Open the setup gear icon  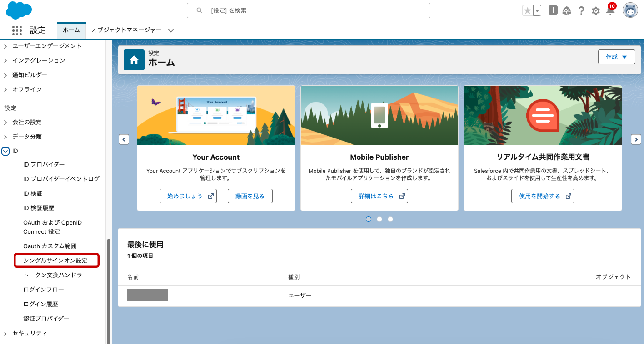(595, 10)
